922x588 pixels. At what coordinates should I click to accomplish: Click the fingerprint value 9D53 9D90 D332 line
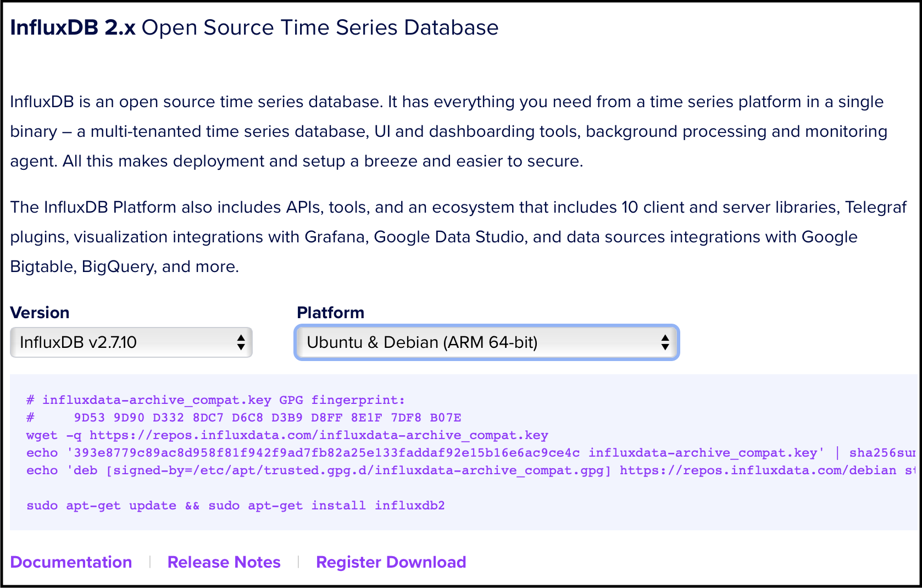pos(244,418)
